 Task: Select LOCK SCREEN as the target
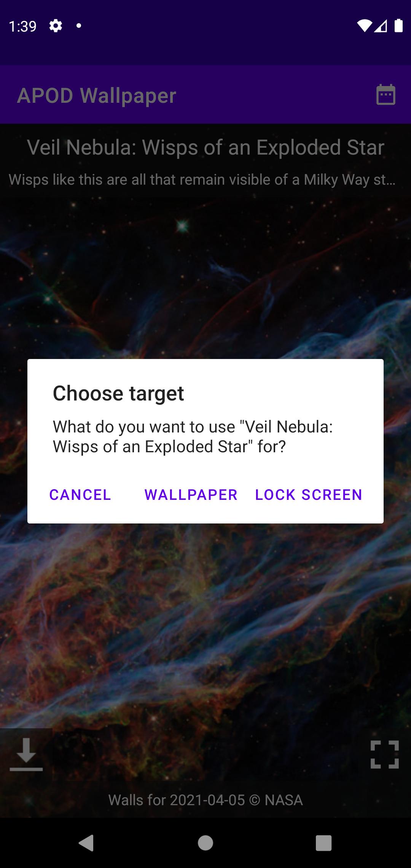coord(308,495)
